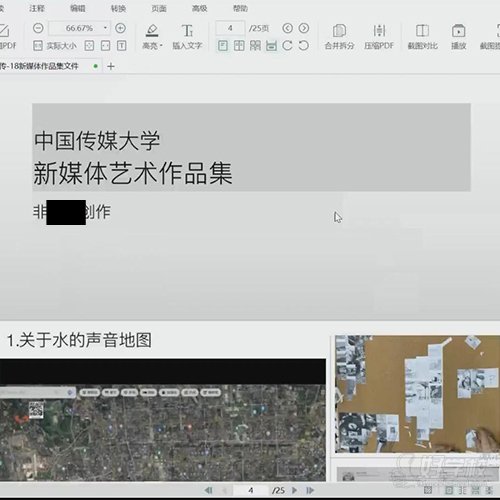Viewport: 500px width, 500px height.
Task: Open the 页面 page menu
Action: click(x=159, y=8)
